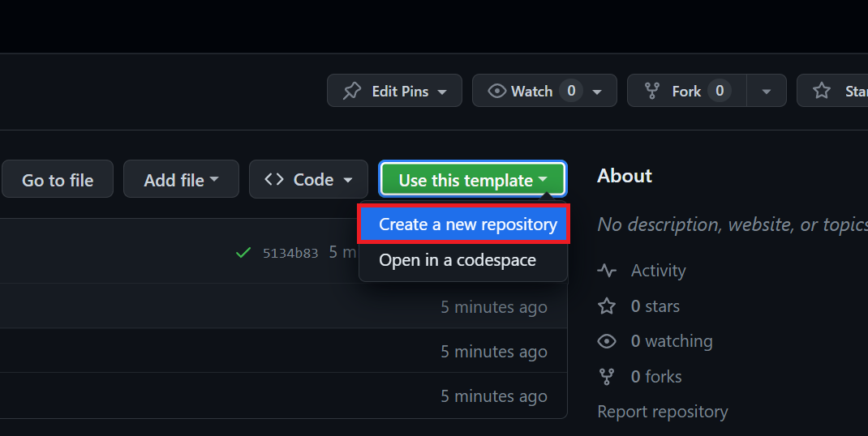Select Open in a codespace

pos(463,260)
